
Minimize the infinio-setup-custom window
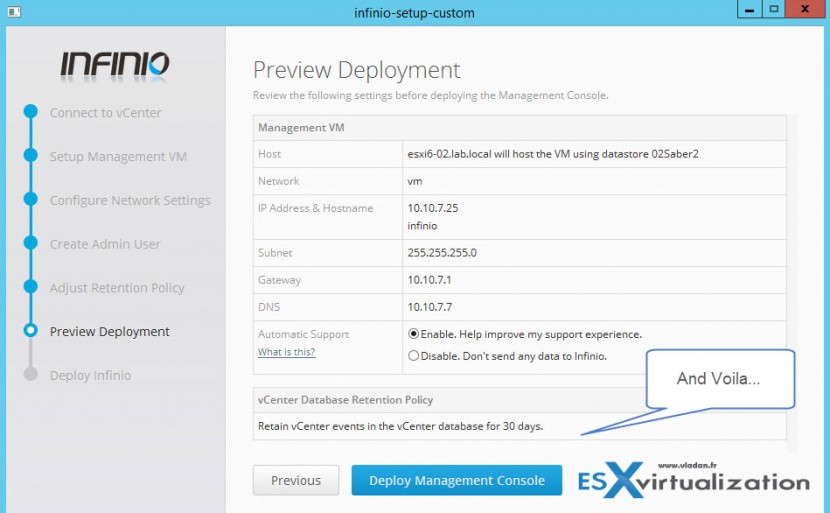click(x=750, y=10)
